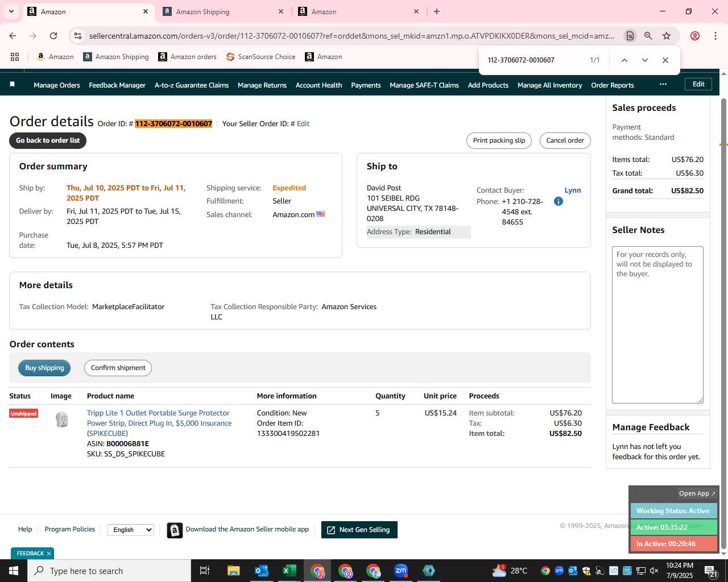Viewport: 728px width, 582px height.
Task: Click the find-in-page icon in address bar
Action: pyautogui.click(x=630, y=36)
